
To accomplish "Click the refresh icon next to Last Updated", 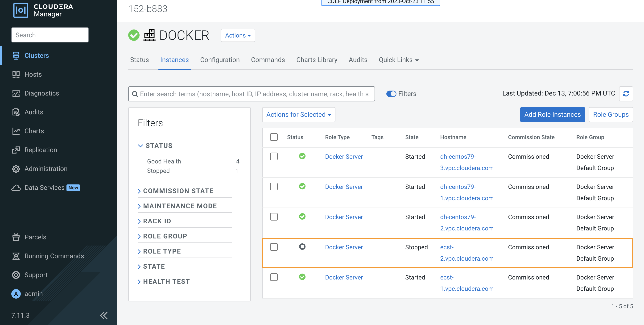I will tap(626, 94).
